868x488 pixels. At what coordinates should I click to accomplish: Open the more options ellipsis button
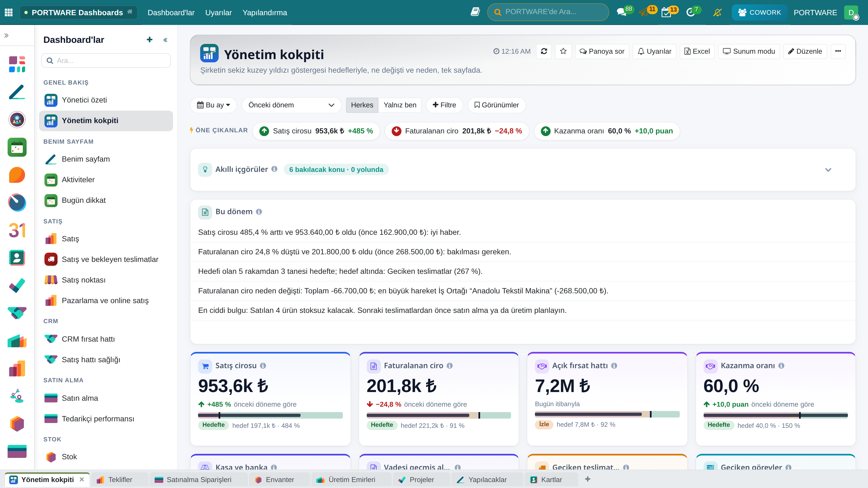click(x=838, y=51)
